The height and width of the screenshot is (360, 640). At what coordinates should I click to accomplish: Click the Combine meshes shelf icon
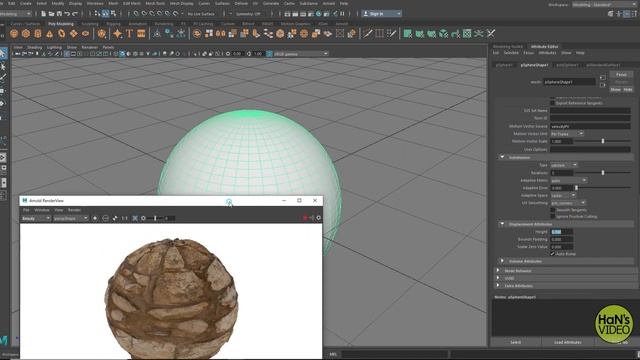click(x=197, y=33)
